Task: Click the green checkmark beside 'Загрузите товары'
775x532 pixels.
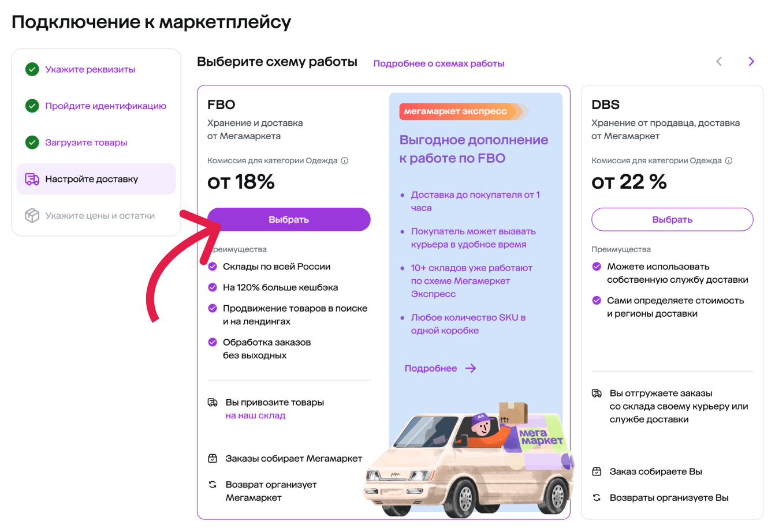Action: coord(32,143)
